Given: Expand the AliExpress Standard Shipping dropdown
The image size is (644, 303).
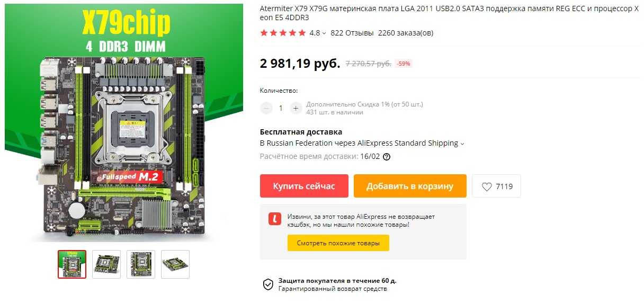Looking at the screenshot, I should pos(462,144).
